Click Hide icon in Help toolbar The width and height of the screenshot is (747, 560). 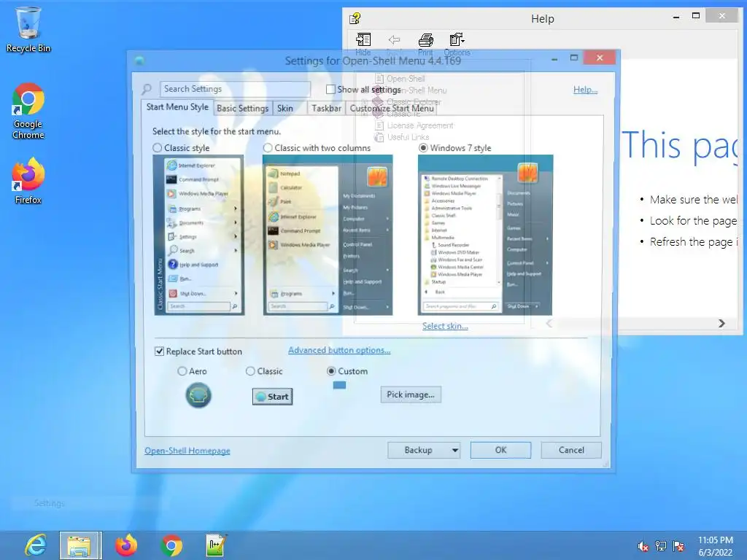(363, 44)
